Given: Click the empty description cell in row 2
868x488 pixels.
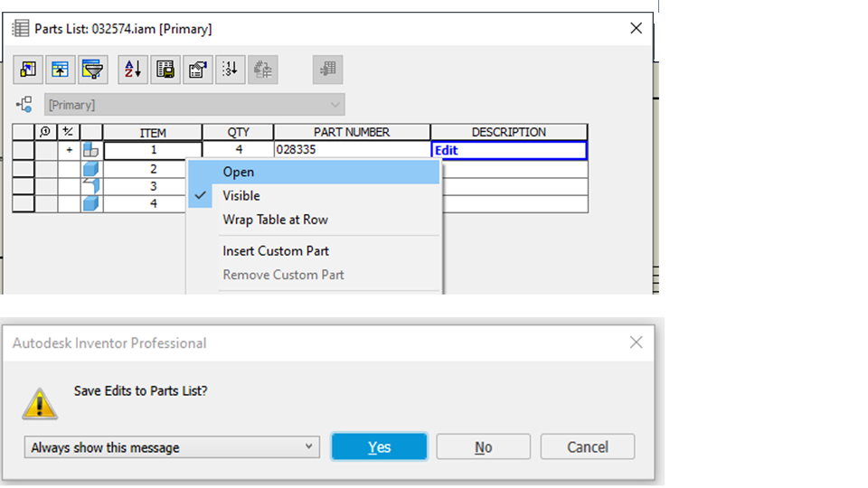Looking at the screenshot, I should [x=514, y=169].
